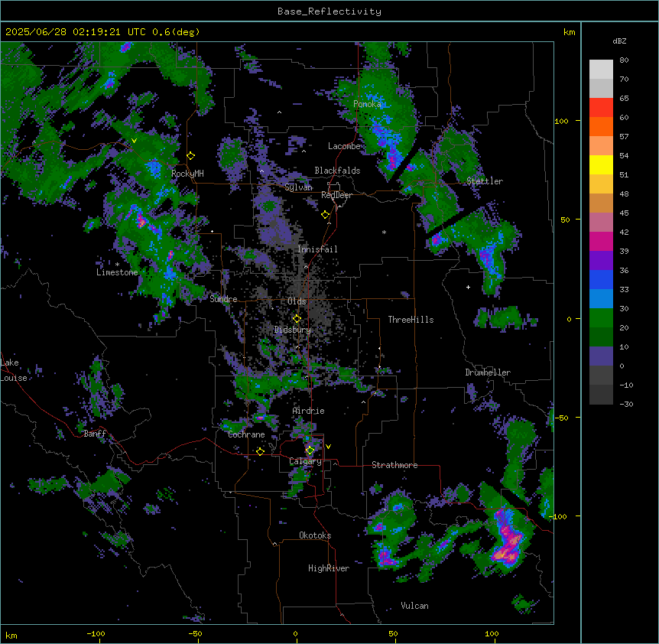Click the Calgary city label

coord(305,461)
